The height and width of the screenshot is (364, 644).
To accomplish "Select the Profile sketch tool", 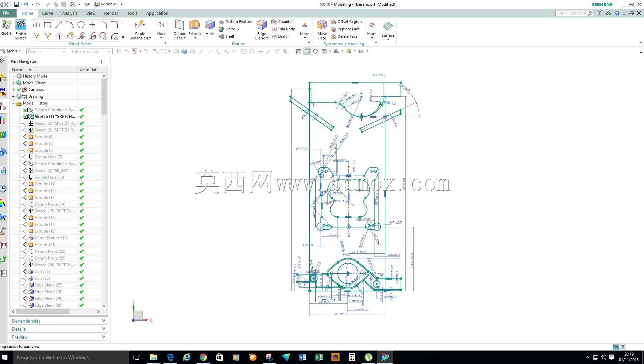I will click(x=36, y=25).
